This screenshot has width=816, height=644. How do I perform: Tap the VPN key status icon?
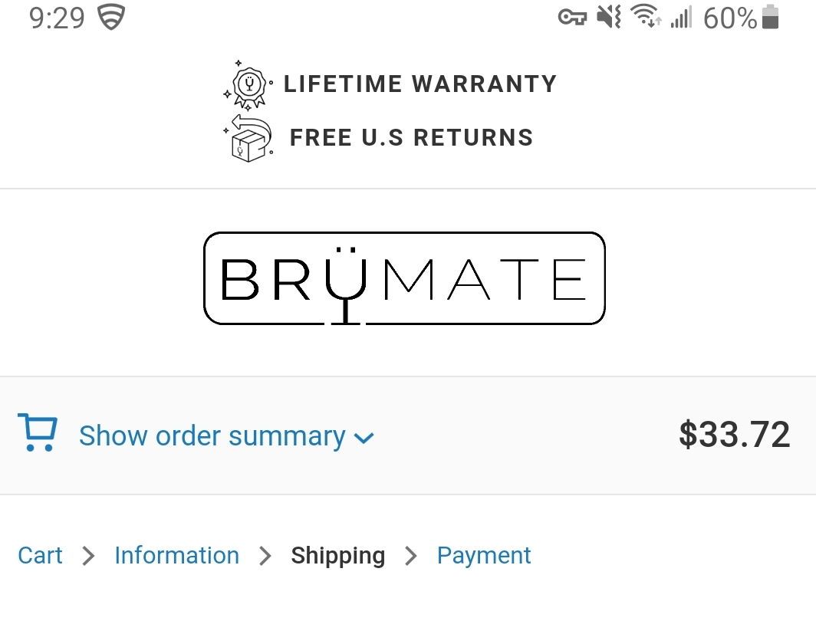(572, 18)
